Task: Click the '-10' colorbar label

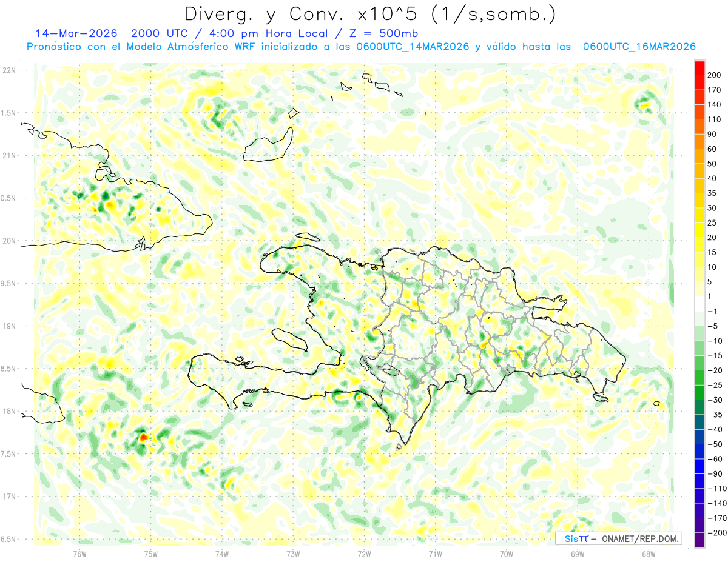Action: coord(714,341)
